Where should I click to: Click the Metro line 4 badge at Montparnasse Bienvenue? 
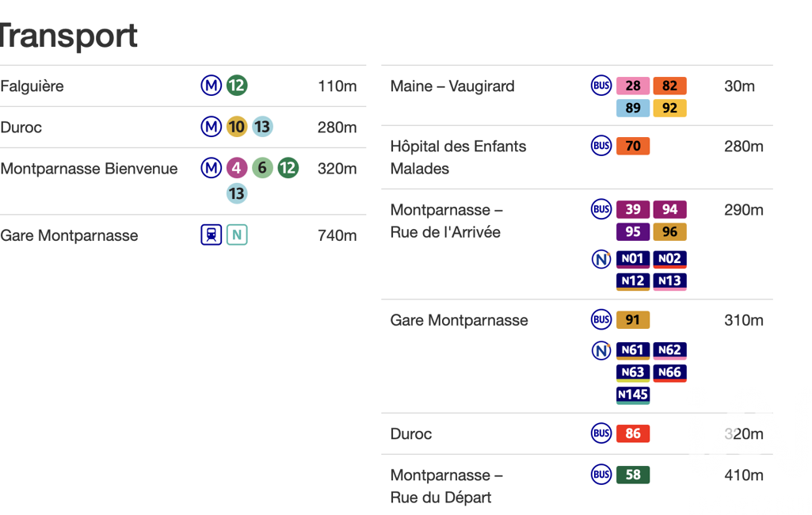(237, 168)
